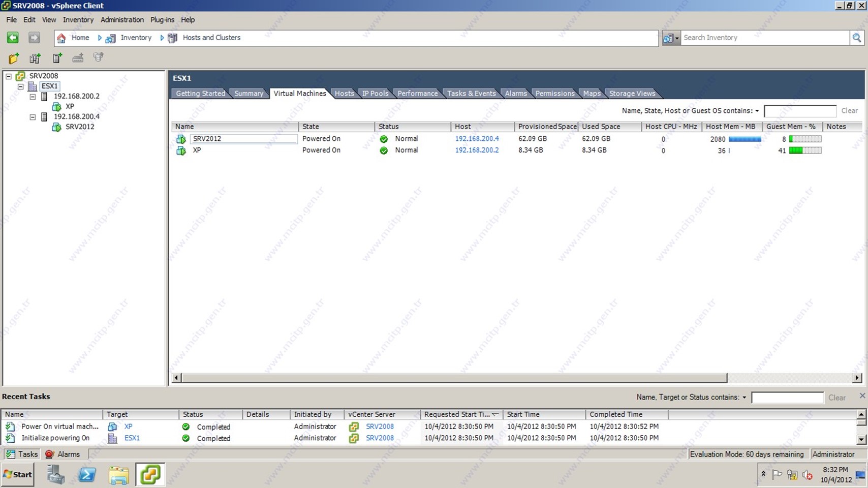Click the host icon for 192.168.200.2

point(44,97)
